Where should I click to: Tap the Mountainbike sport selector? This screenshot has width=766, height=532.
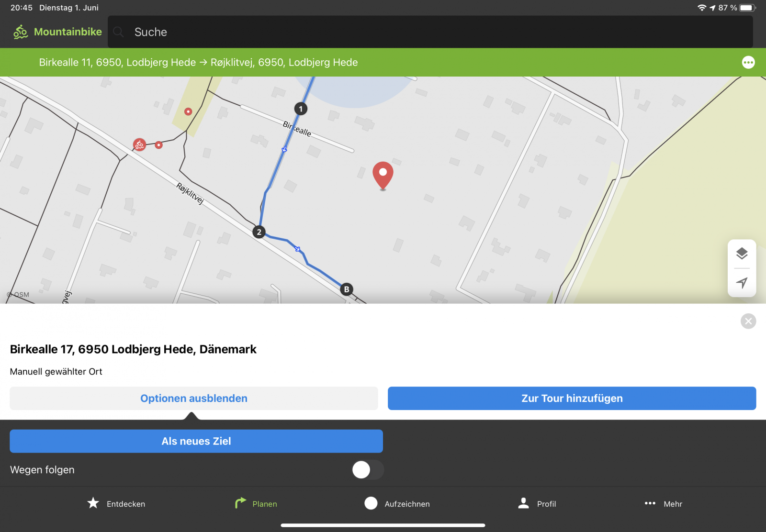[58, 32]
